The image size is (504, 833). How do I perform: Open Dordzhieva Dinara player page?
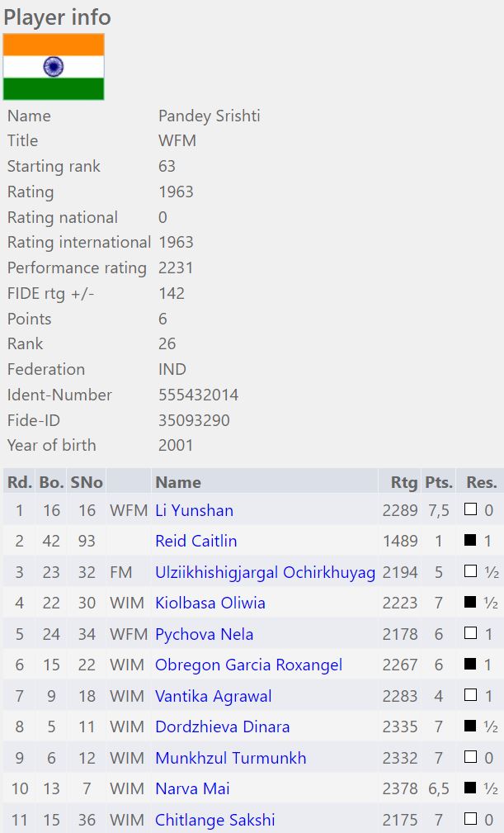[x=222, y=727]
